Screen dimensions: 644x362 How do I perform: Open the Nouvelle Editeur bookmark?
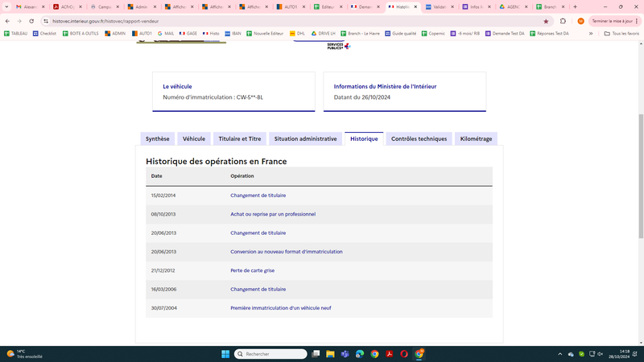tap(265, 34)
